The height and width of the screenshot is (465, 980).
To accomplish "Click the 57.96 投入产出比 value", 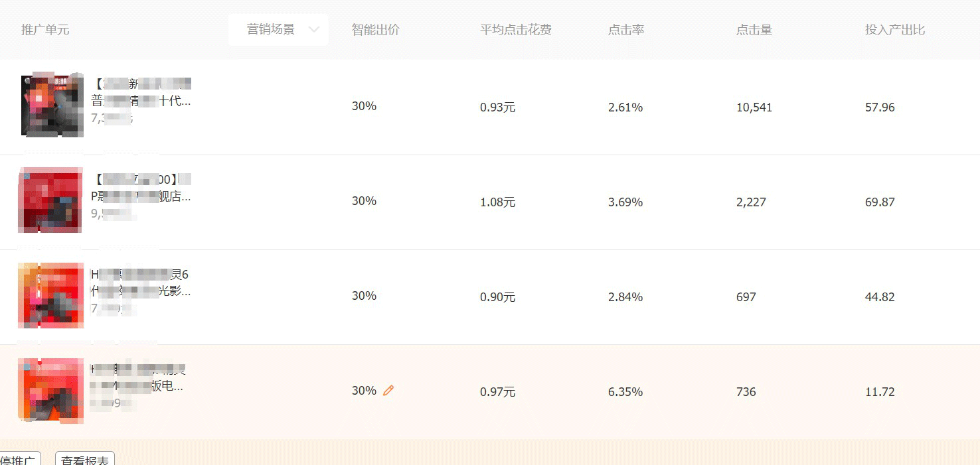I will coord(880,107).
